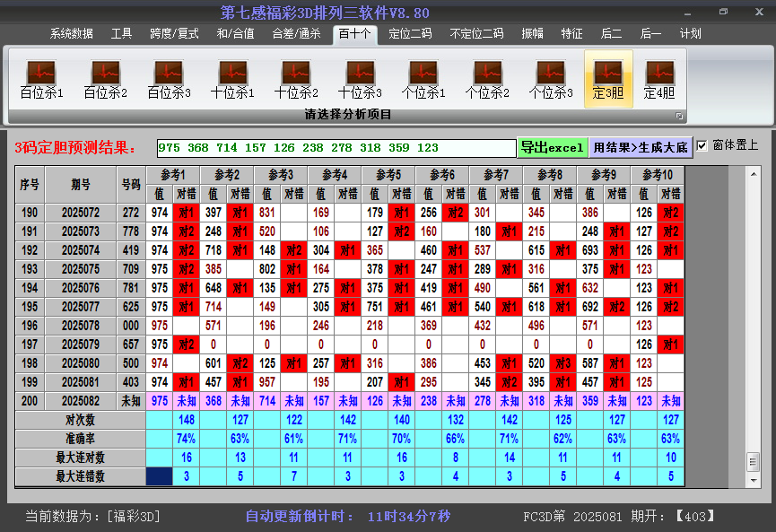Viewport: 776px width, 532px height.
Task: Select the 百位杀2 icon
Action: (x=105, y=79)
